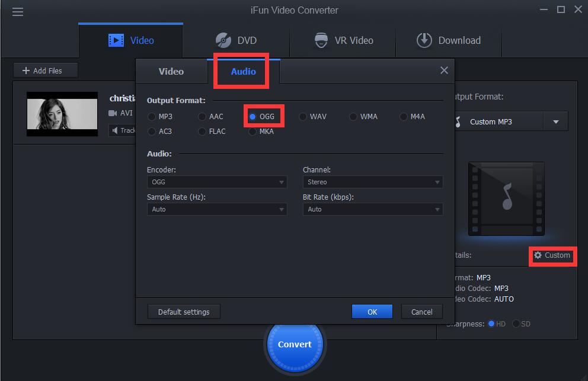Select the MKA output format
The width and height of the screenshot is (588, 381).
click(253, 132)
